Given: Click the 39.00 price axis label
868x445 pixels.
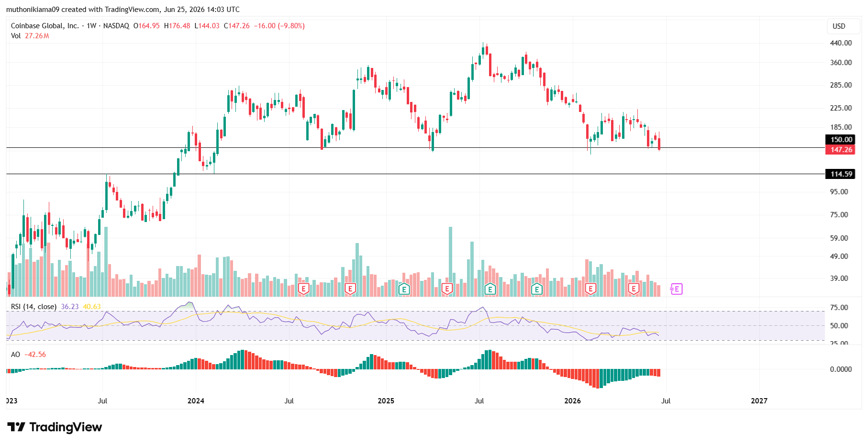Looking at the screenshot, I should tap(839, 278).
